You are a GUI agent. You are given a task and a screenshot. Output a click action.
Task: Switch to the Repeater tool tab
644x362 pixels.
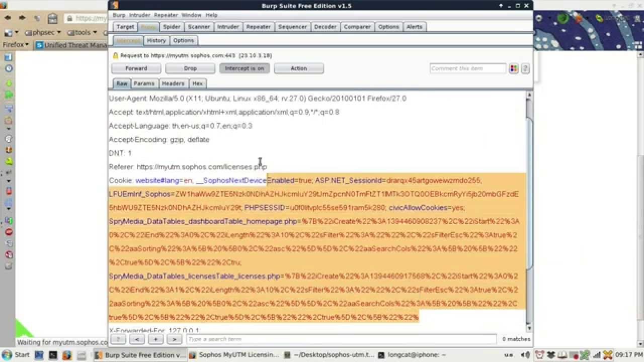[x=258, y=27]
